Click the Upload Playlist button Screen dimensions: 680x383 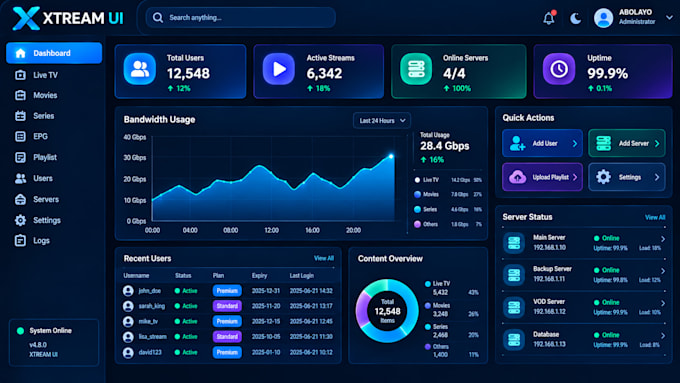[542, 177]
